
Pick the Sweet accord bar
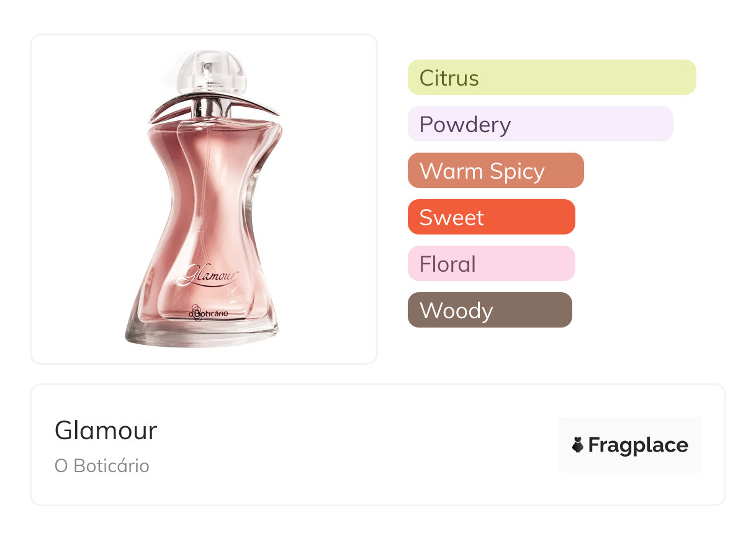tap(491, 217)
